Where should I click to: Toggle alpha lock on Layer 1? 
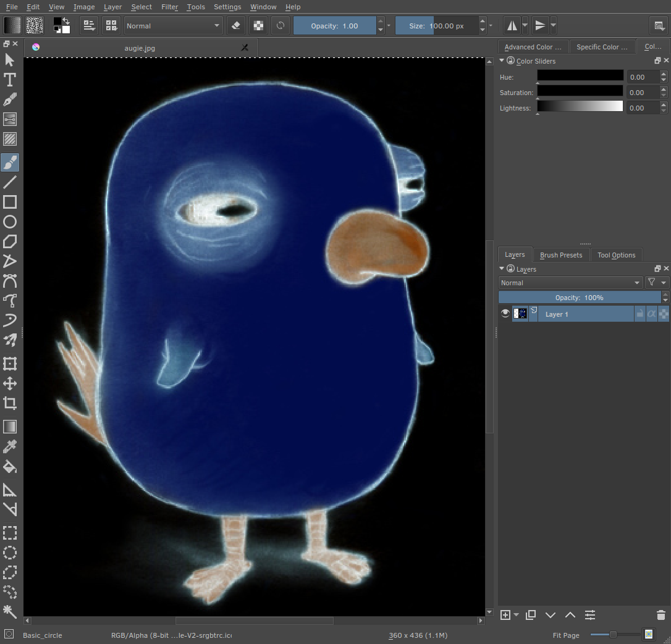(x=664, y=314)
